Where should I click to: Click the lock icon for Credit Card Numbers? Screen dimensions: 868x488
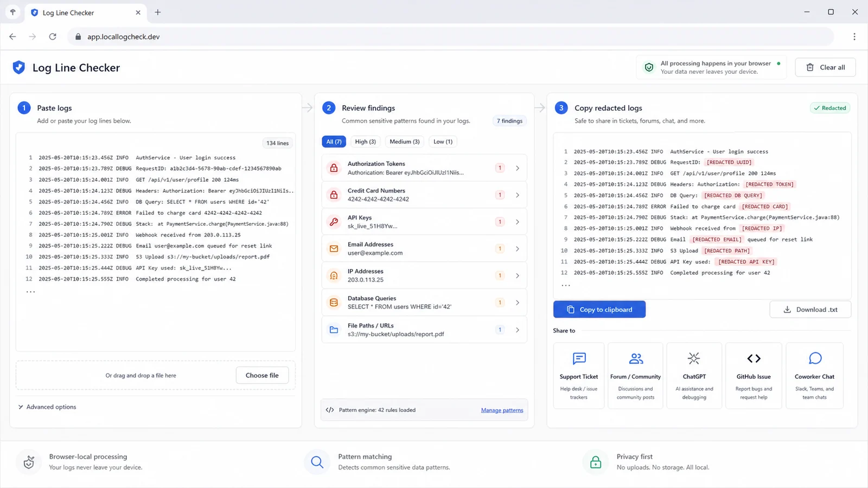(334, 195)
